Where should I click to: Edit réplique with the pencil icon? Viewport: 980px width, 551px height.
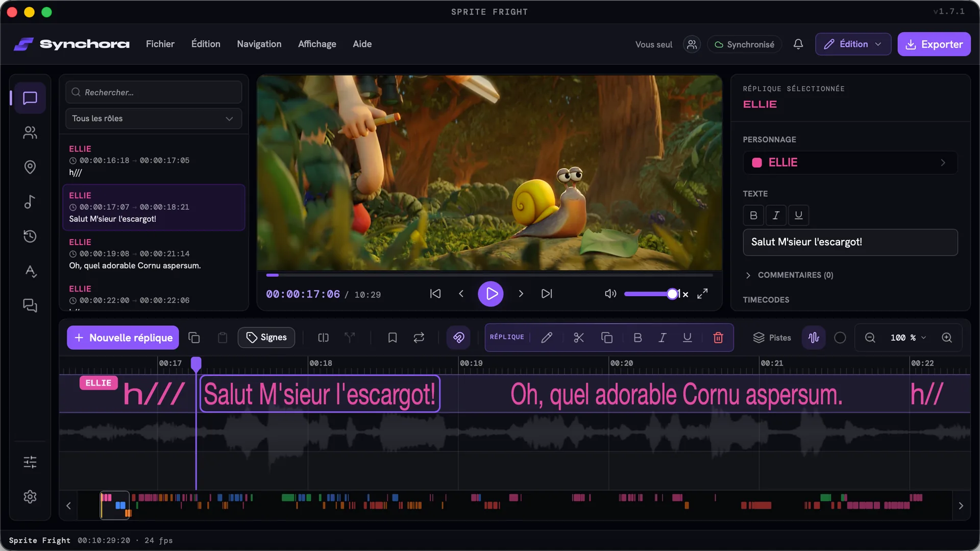[x=547, y=338]
